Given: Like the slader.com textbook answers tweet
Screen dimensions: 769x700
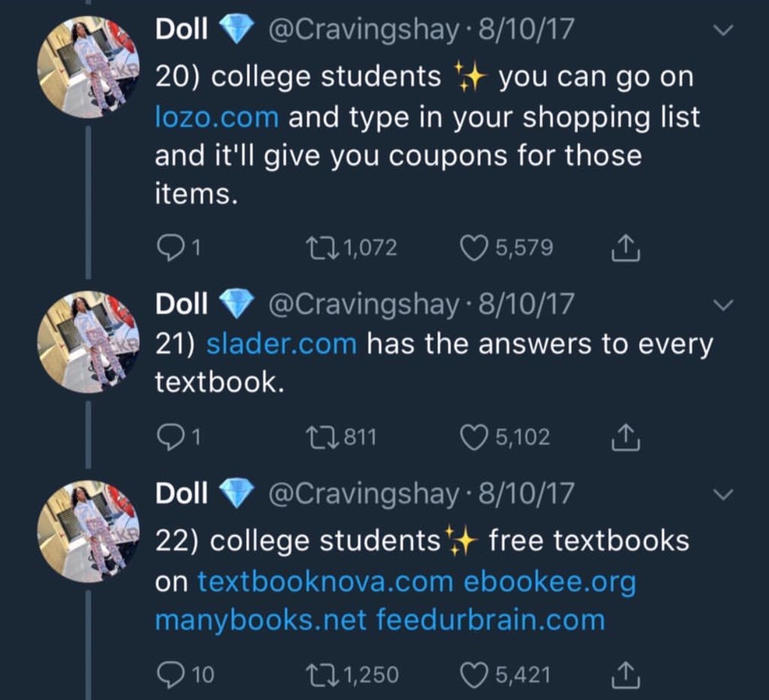Looking at the screenshot, I should point(474,438).
